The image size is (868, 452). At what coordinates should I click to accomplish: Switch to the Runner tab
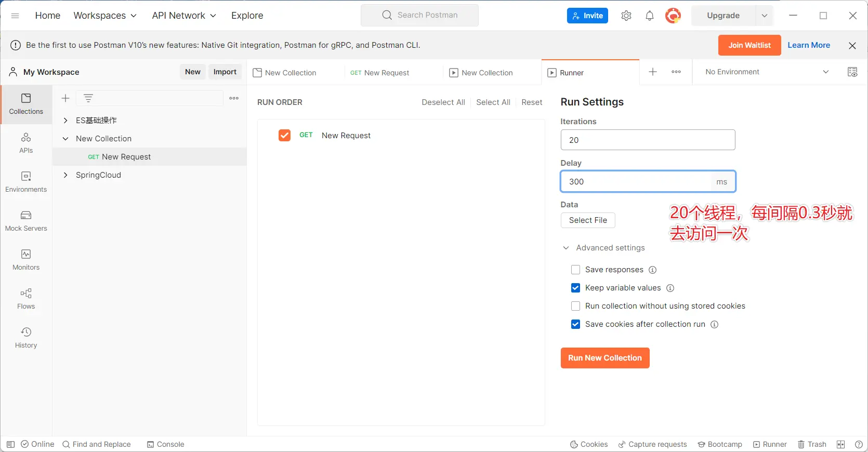pyautogui.click(x=590, y=73)
